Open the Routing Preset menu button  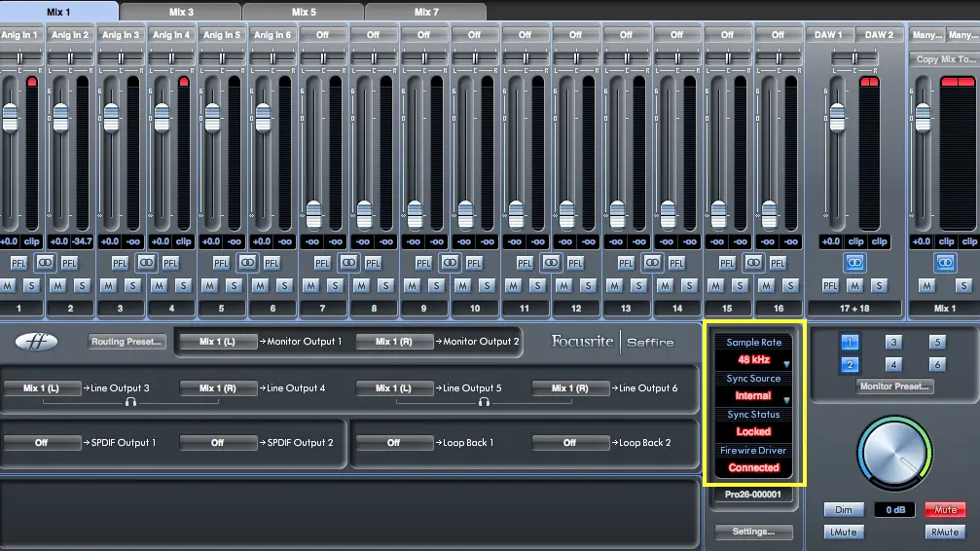[127, 342]
